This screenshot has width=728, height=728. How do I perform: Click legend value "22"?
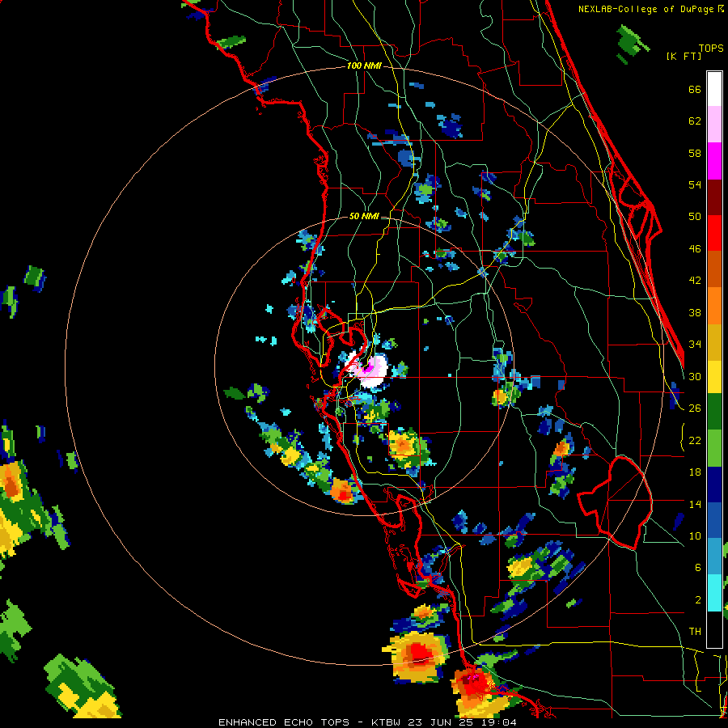(695, 440)
